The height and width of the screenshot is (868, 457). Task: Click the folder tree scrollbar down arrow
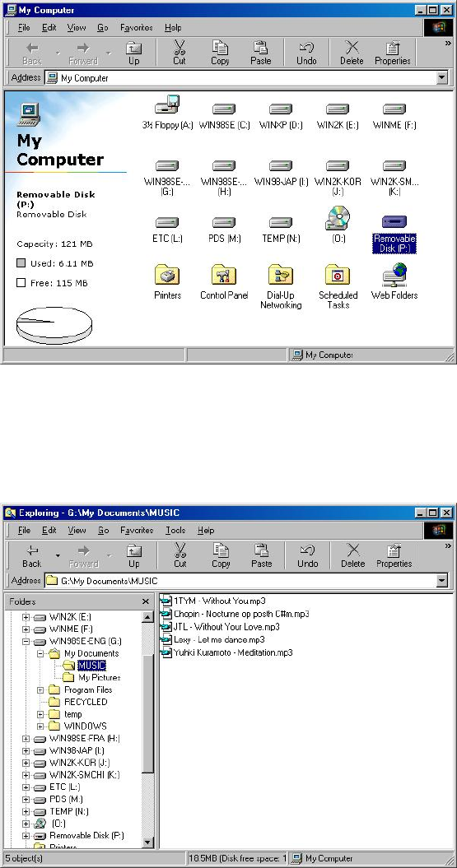click(x=148, y=842)
